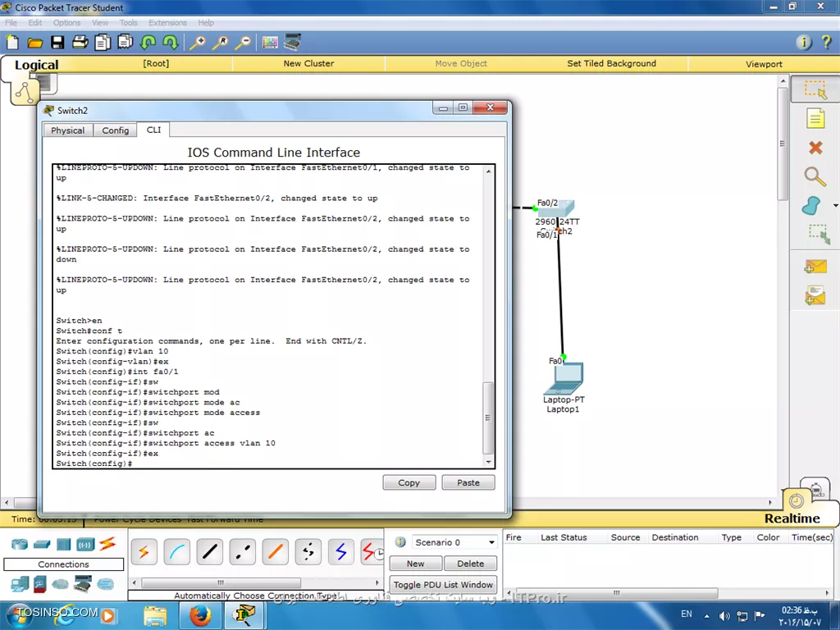Pick the copper straight-through cable
This screenshot has width=840, height=630.
[209, 552]
